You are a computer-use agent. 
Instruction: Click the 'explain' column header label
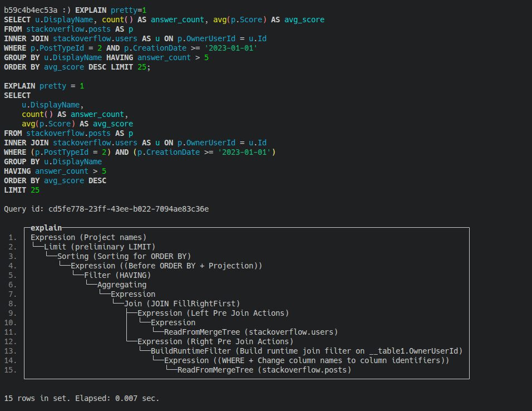coord(46,228)
